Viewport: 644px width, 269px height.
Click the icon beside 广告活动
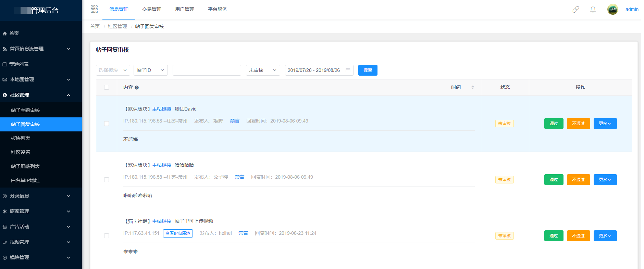(x=5, y=227)
